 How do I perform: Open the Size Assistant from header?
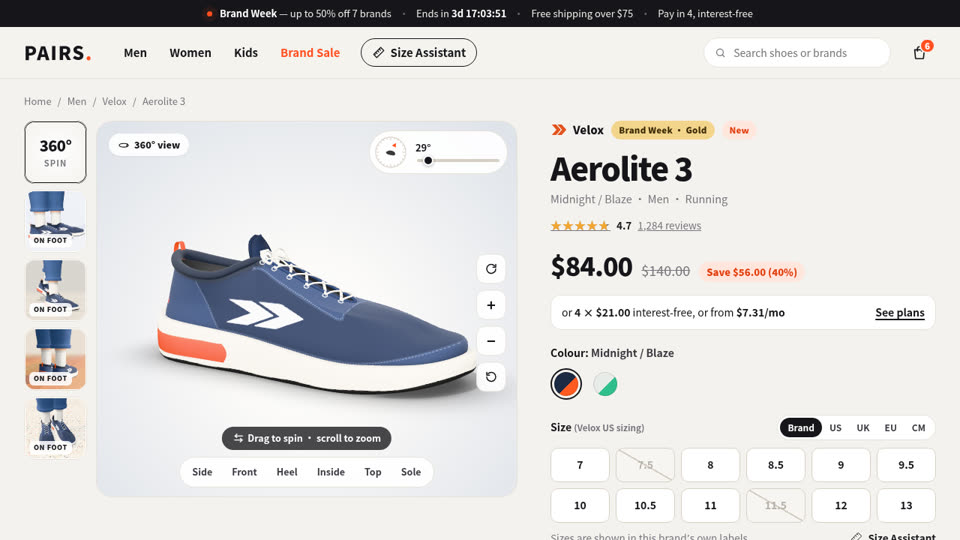419,53
